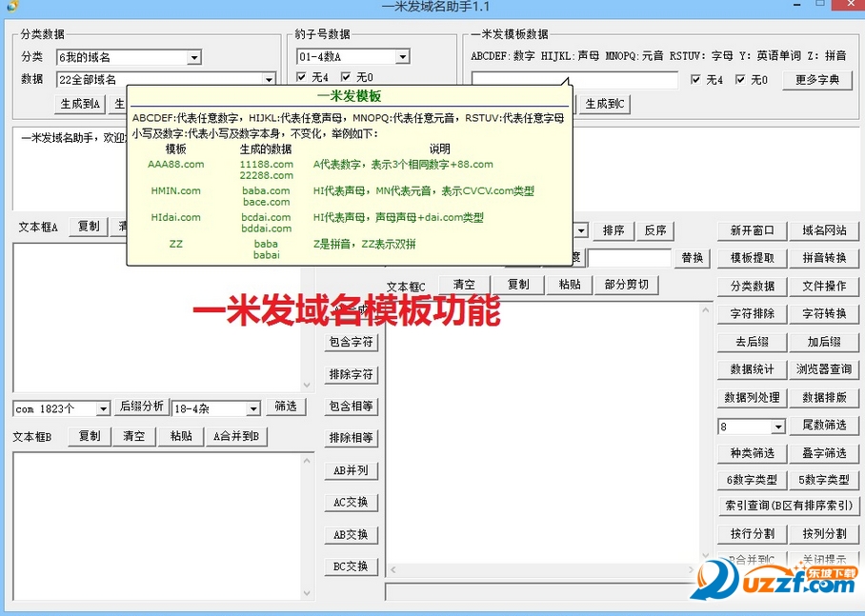This screenshot has height=616, width=865.
Task: Click the 新开窗口 button
Action: tap(752, 230)
